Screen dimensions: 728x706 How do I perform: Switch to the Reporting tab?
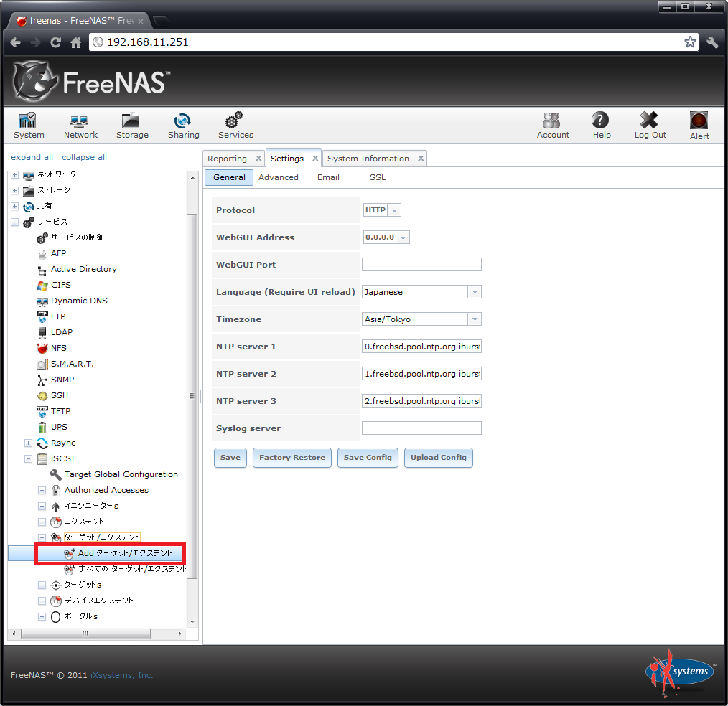227,159
